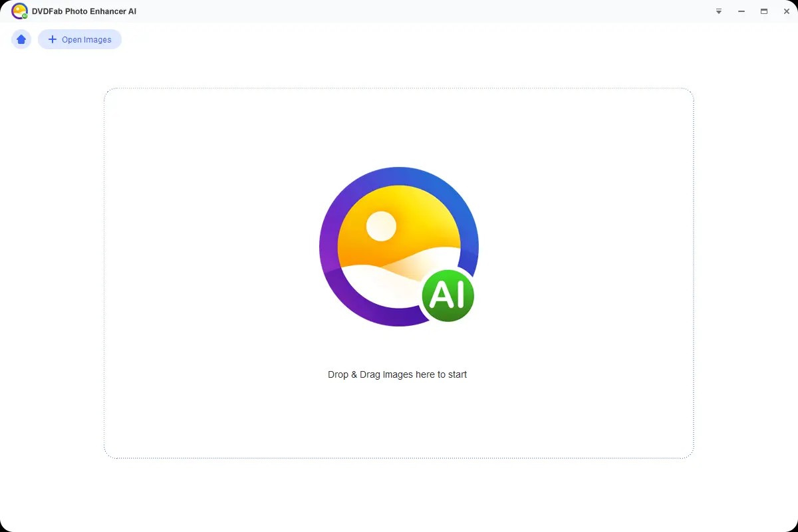
Task: Close the DVDFab Photo Enhancer AI window
Action: point(787,11)
